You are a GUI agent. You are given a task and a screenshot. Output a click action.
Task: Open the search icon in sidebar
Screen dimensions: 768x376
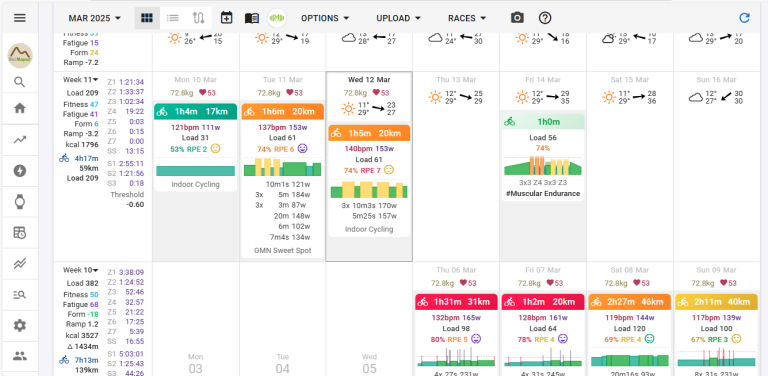click(20, 82)
